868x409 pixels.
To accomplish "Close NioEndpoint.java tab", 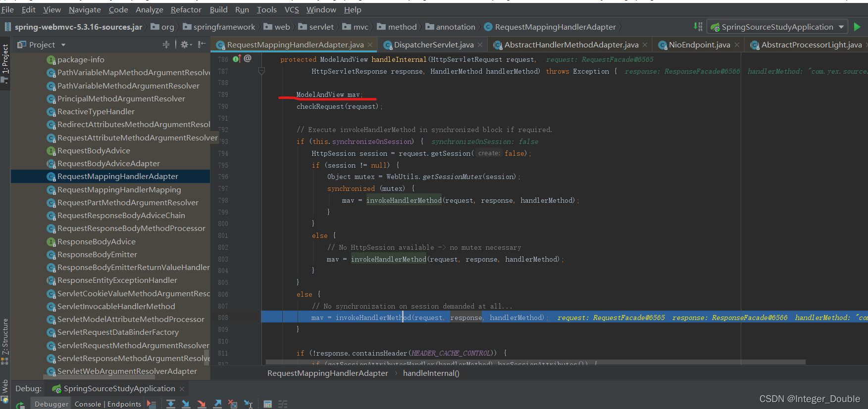I will tap(737, 45).
